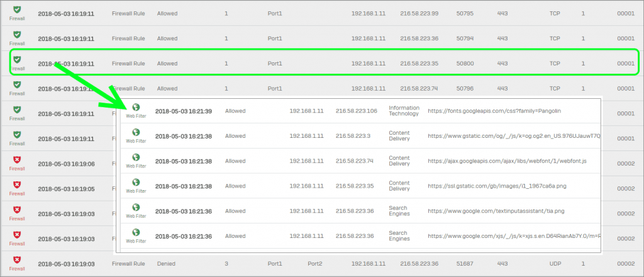
Task: Click the red Firewall denied icon at 16:19:06
Action: pos(17,160)
